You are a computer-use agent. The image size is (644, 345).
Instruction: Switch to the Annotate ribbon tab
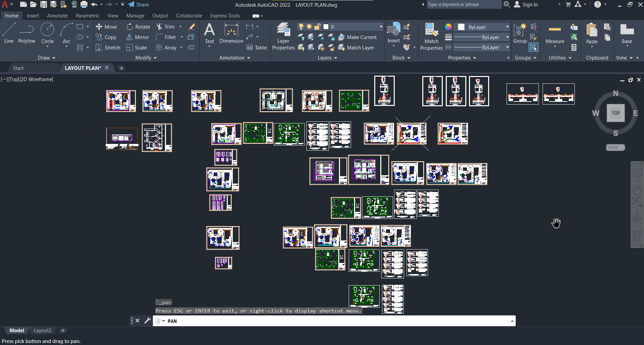tap(57, 16)
